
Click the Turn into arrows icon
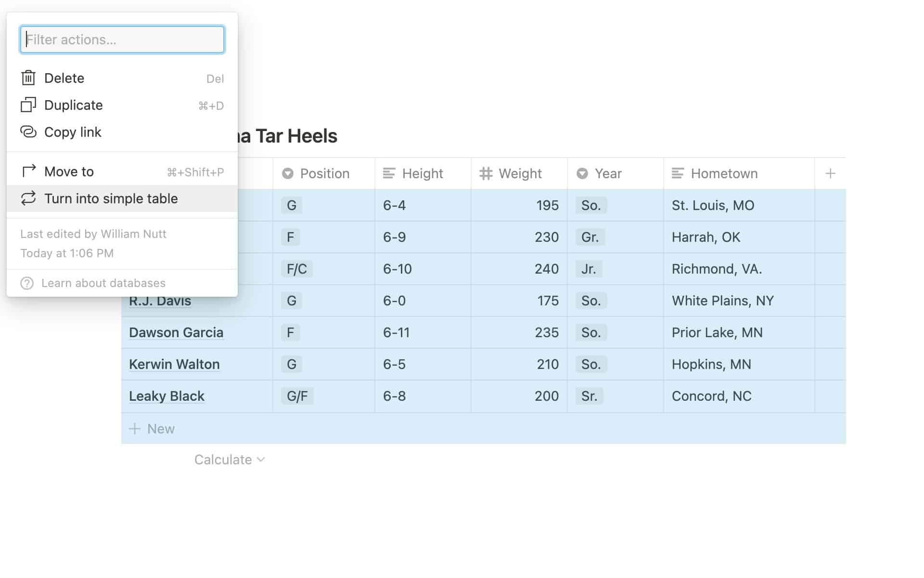click(x=28, y=198)
